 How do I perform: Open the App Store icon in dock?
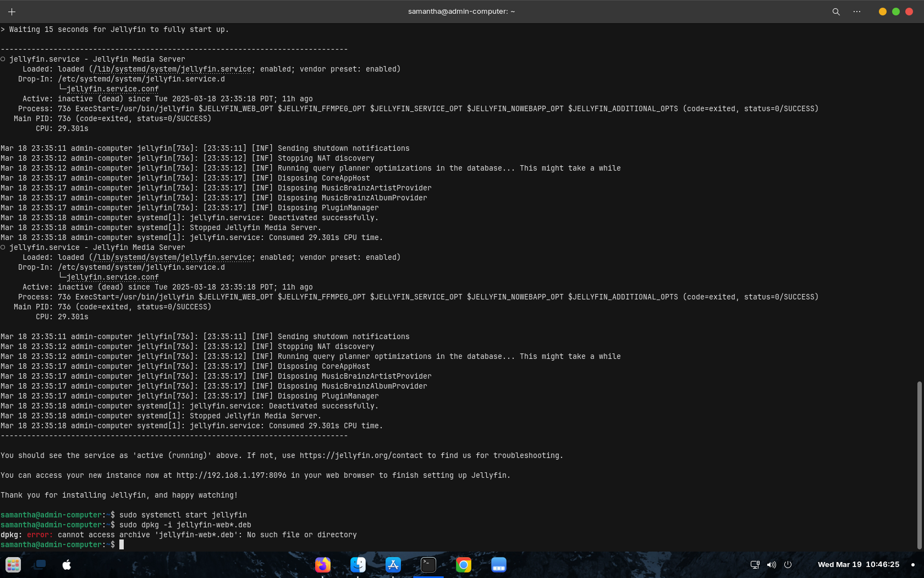393,565
